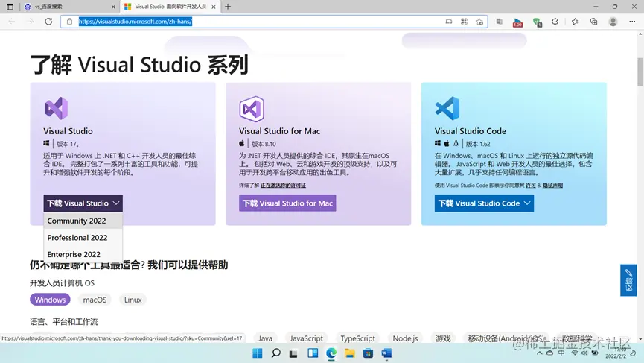Click the browser extensions puzzle icon
The width and height of the screenshot is (644, 363).
coord(555,22)
